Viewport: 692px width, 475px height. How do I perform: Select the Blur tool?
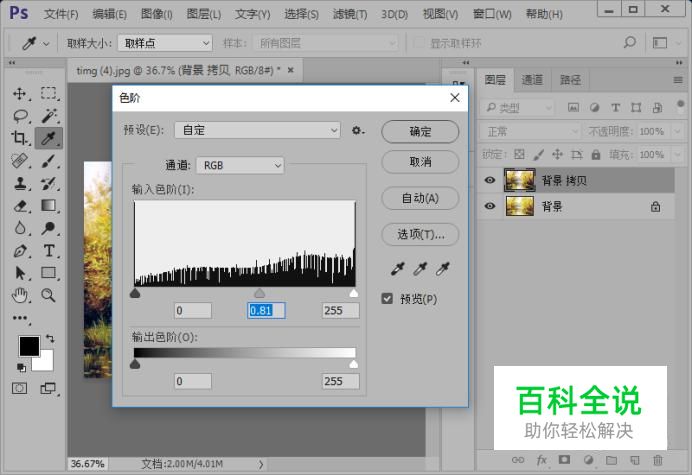(x=20, y=228)
